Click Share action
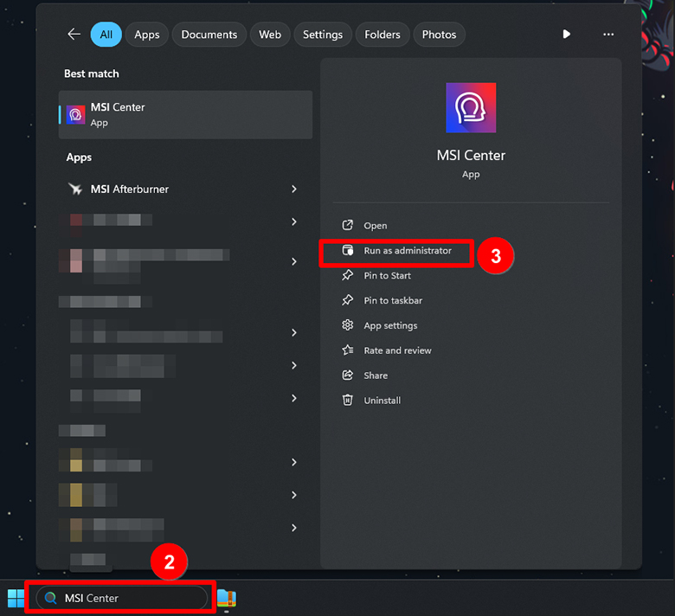The height and width of the screenshot is (616, 675). coord(376,375)
